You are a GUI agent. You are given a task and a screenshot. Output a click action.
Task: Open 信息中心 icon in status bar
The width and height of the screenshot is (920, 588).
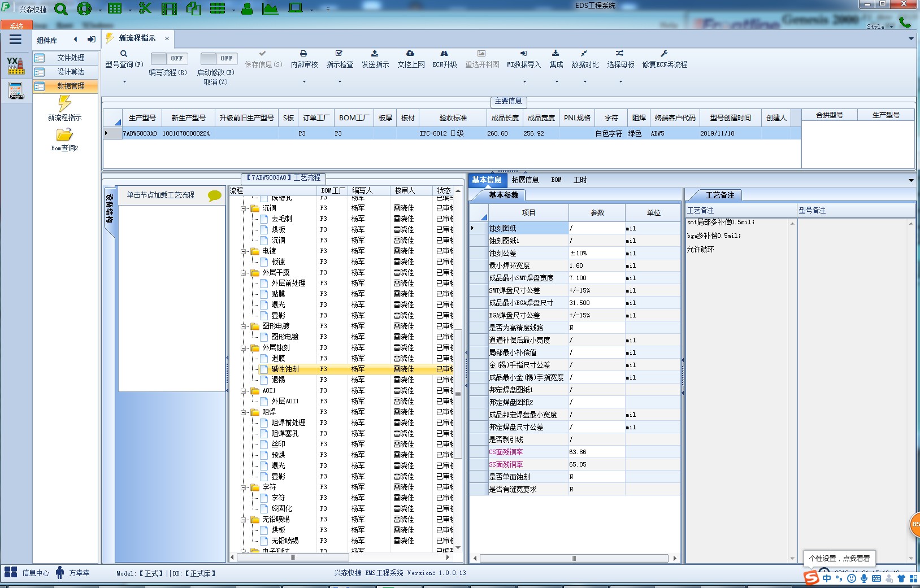pyautogui.click(x=11, y=572)
